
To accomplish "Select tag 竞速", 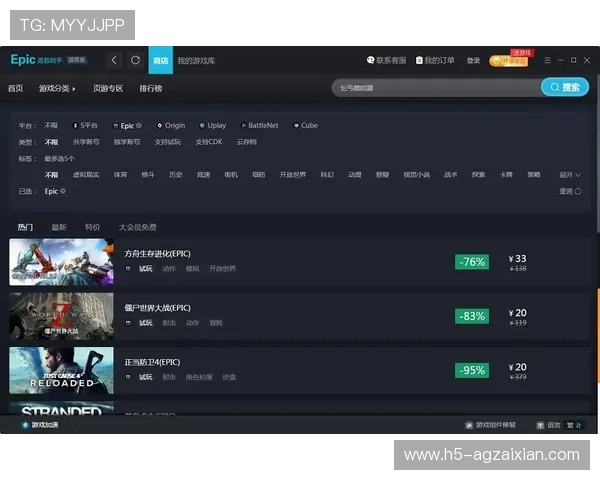I will point(203,175).
